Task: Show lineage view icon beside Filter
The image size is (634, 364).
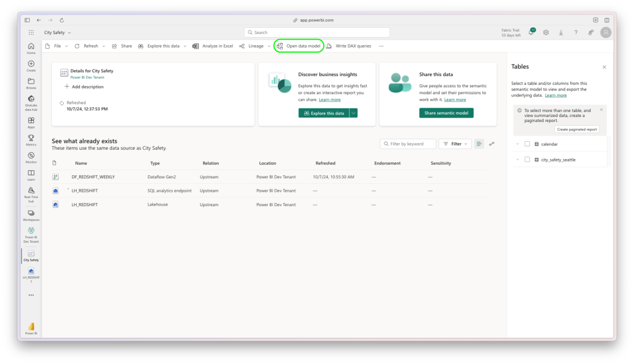Action: coord(492,144)
